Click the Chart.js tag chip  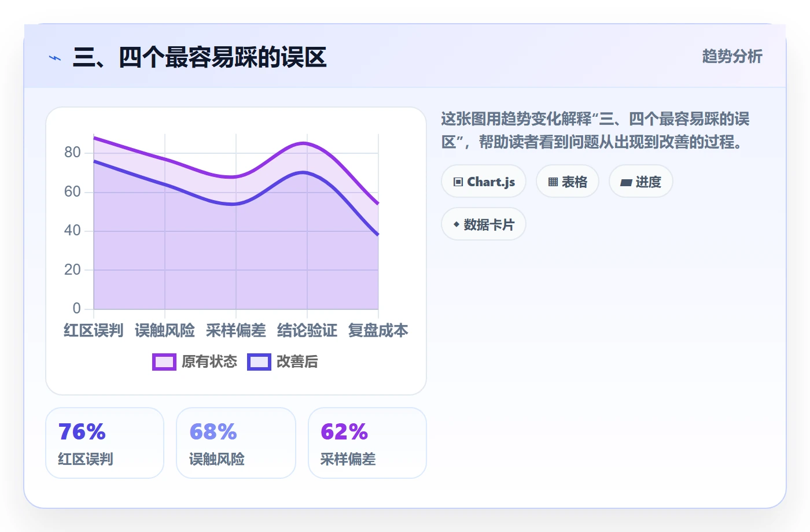484,182
